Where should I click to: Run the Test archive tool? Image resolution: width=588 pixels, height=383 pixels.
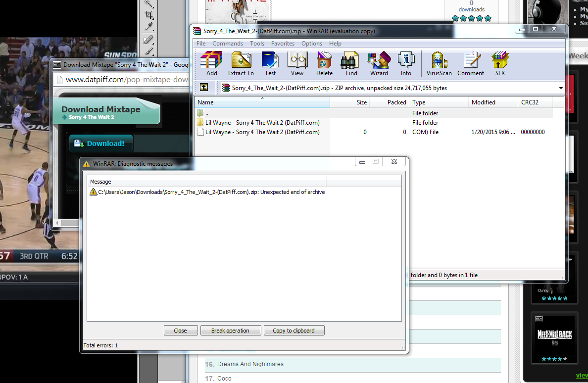[x=270, y=64]
